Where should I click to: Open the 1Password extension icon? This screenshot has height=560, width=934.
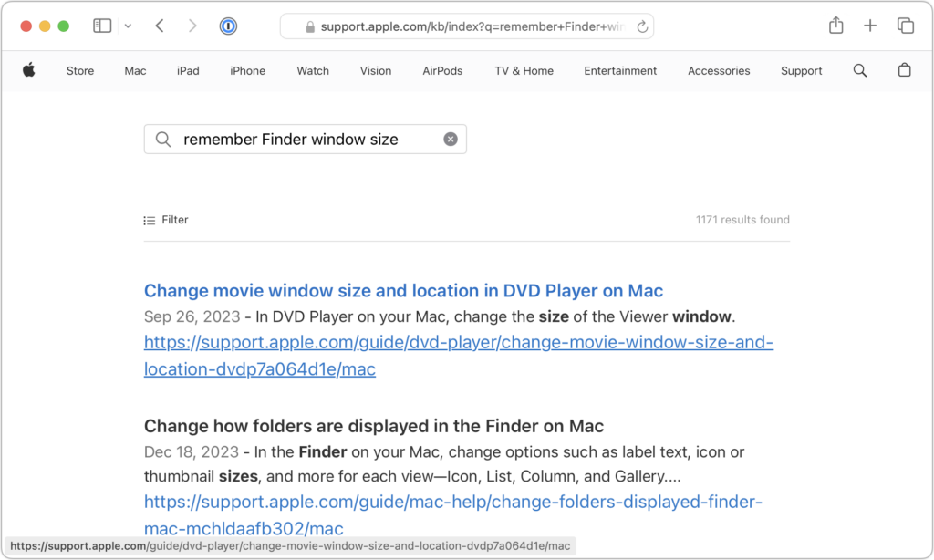point(228,26)
